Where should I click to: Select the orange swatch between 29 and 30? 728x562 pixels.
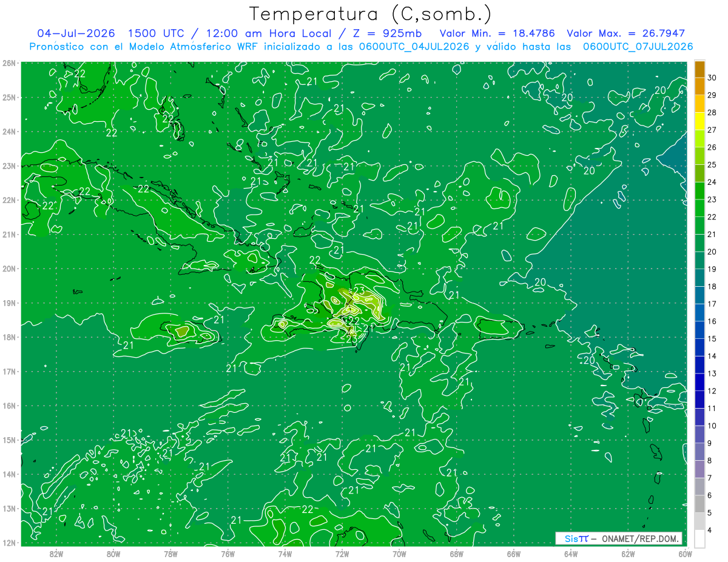pos(699,87)
